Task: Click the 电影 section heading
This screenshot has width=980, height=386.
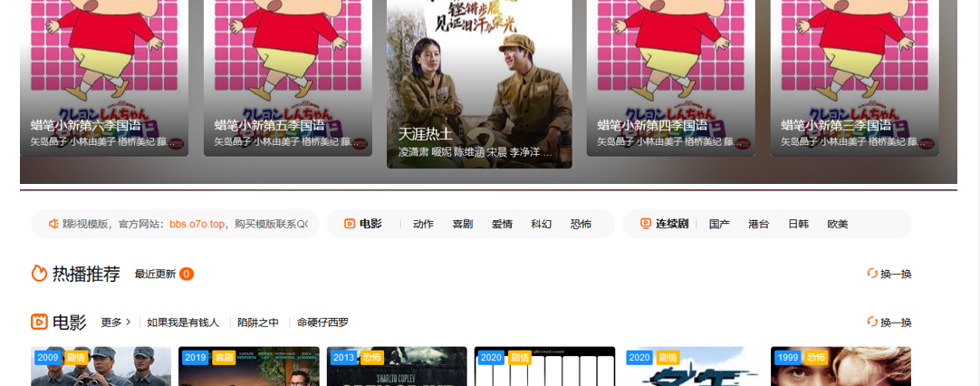Action: click(70, 323)
